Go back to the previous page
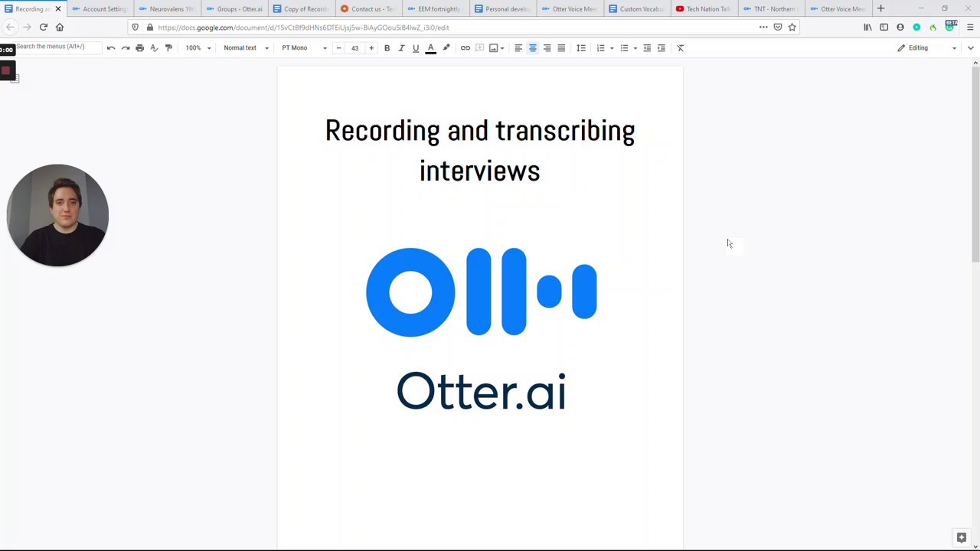 point(10,27)
